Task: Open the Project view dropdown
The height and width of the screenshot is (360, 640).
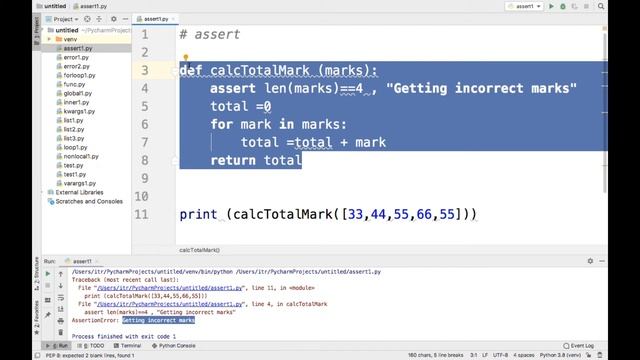Action: click(65, 19)
